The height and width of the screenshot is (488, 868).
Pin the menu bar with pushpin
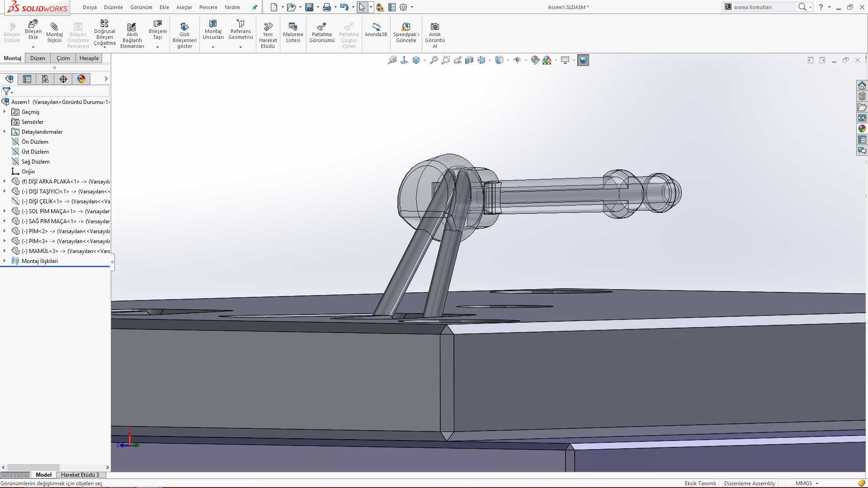255,7
